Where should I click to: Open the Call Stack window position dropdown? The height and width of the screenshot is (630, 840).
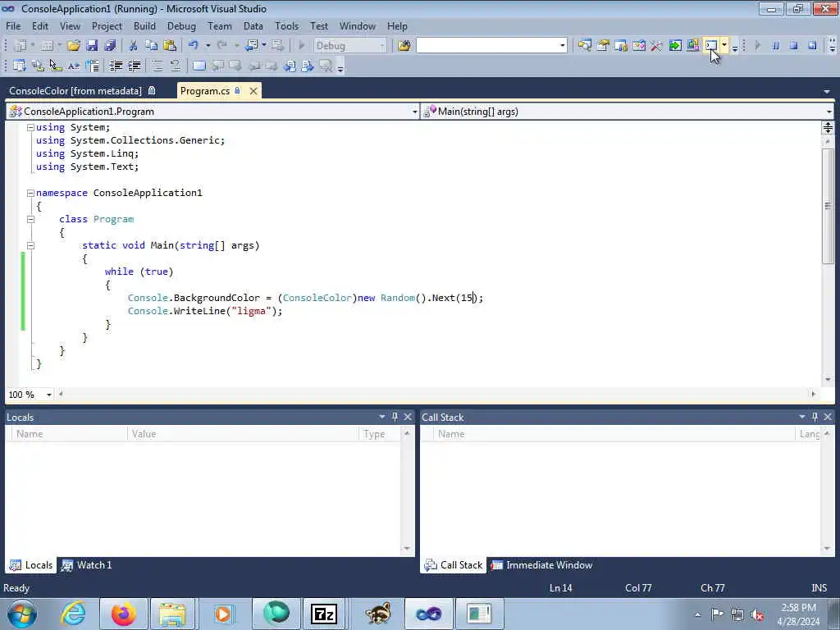coord(802,417)
